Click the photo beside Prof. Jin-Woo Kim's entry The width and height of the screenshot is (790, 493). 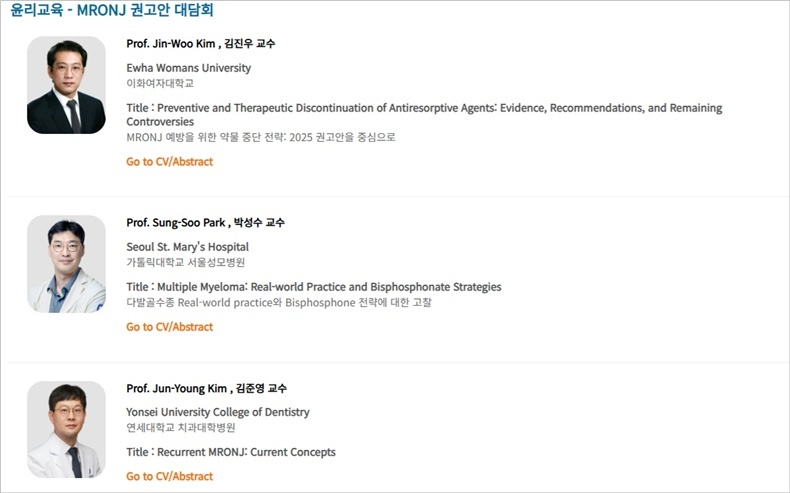pyautogui.click(x=66, y=85)
